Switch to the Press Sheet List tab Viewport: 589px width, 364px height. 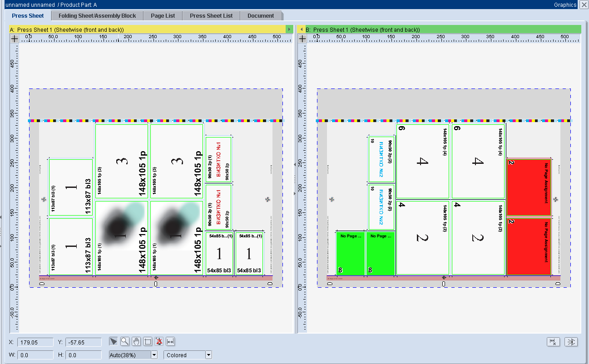coord(211,15)
